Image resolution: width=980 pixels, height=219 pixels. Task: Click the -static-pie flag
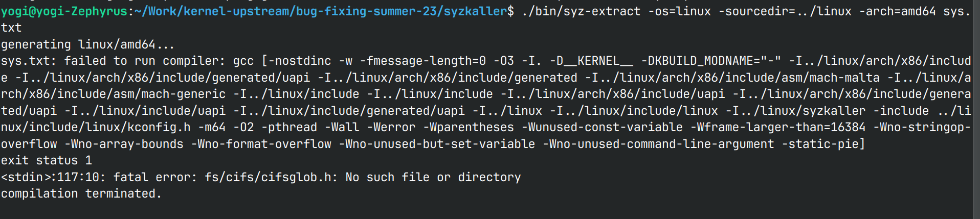(x=822, y=144)
